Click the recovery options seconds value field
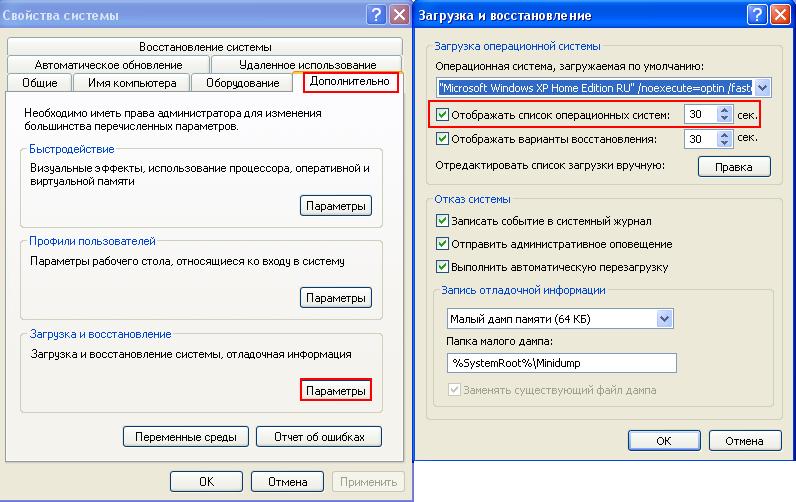Viewport: 796px width, 502px height. [x=701, y=139]
